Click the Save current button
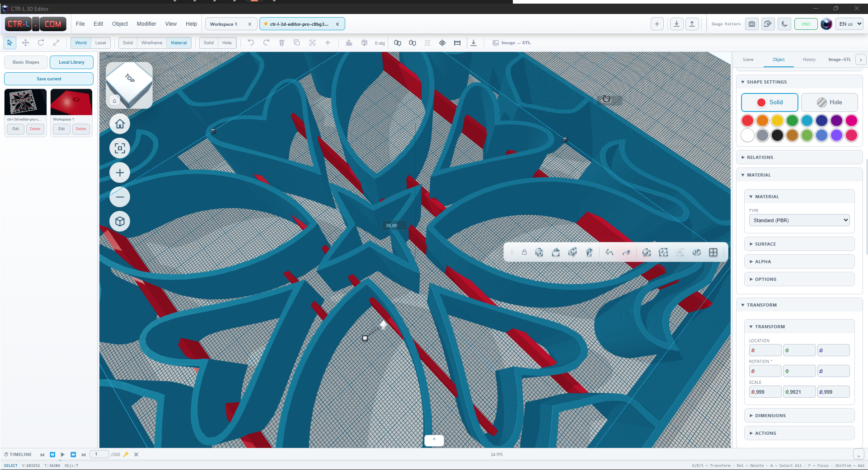The height and width of the screenshot is (470, 868). tap(49, 79)
